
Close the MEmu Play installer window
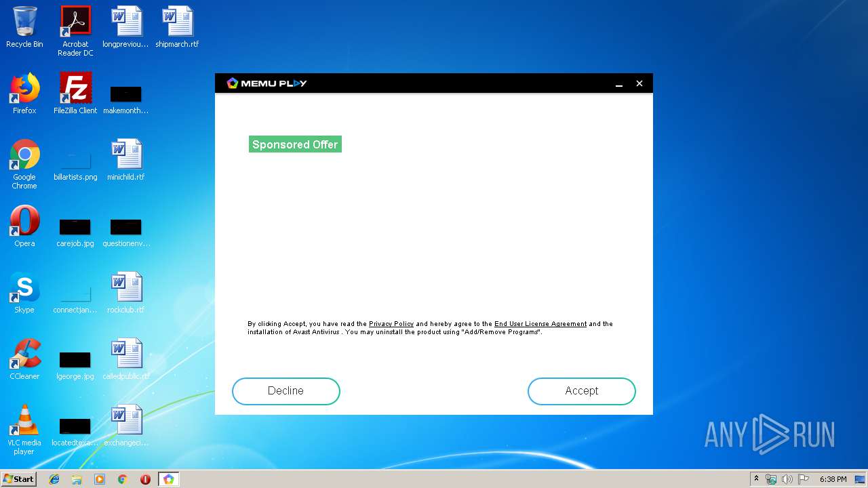coord(639,83)
